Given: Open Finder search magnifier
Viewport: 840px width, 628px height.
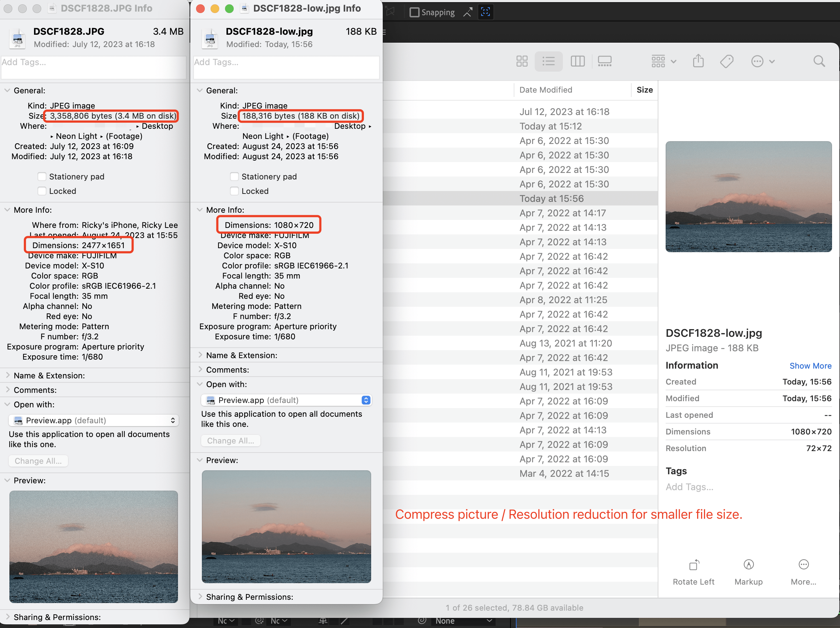Looking at the screenshot, I should [819, 61].
